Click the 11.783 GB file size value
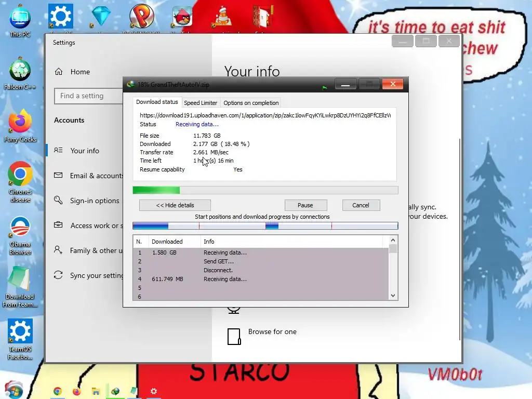Viewport: 532px width, 399px height. pos(207,136)
